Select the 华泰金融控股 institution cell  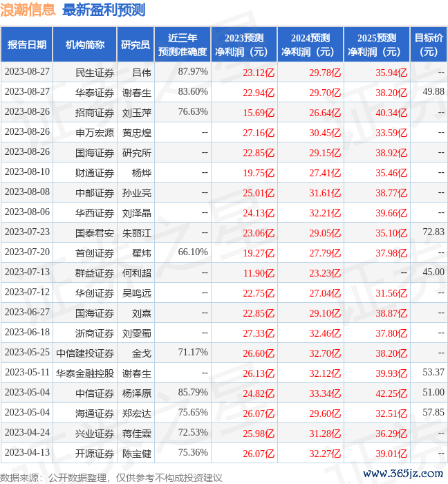click(x=85, y=374)
